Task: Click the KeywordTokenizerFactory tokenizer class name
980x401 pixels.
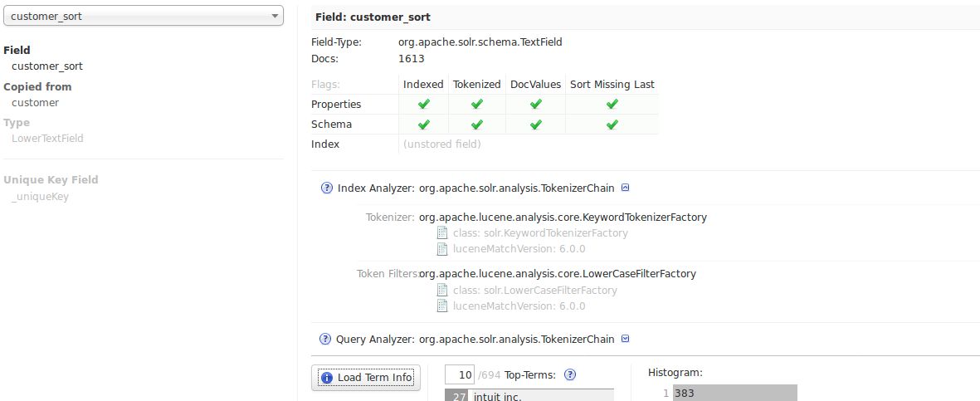Action: (563, 217)
